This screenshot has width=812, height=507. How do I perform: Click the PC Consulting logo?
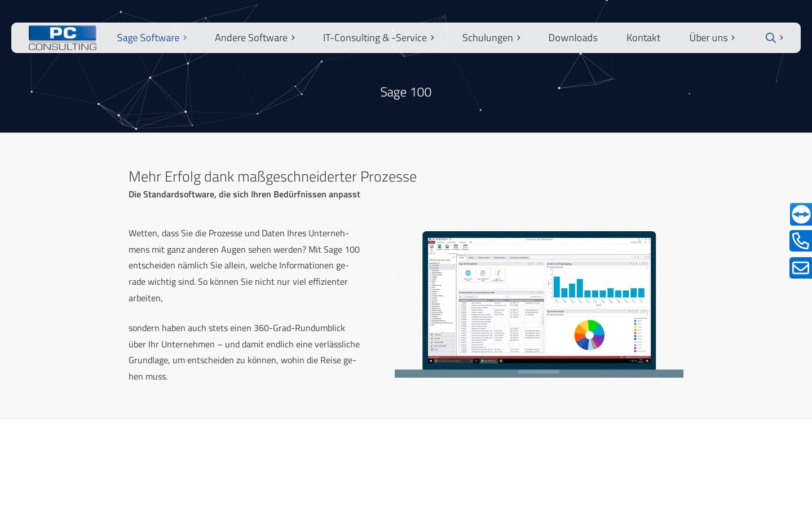(63, 38)
